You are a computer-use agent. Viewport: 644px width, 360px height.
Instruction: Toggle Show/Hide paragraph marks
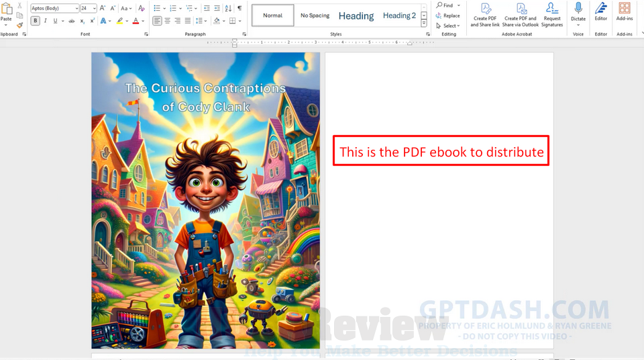239,8
